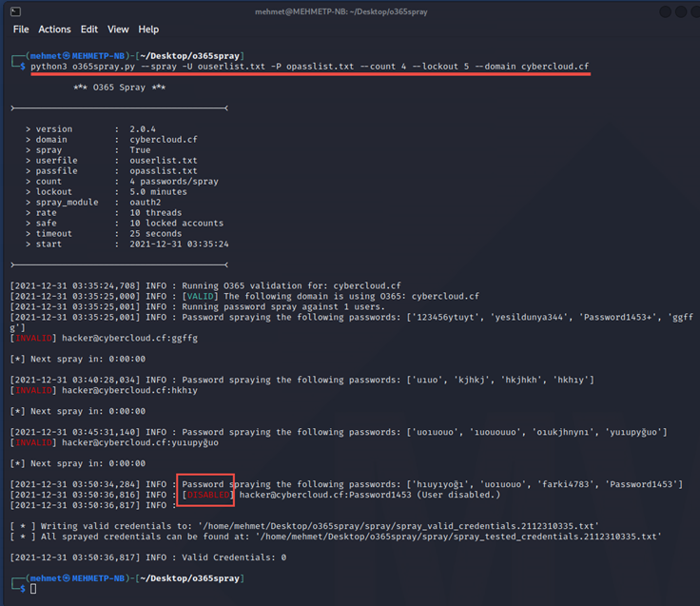Click the start value 2021-12-31 03:35:24

pos(179,244)
